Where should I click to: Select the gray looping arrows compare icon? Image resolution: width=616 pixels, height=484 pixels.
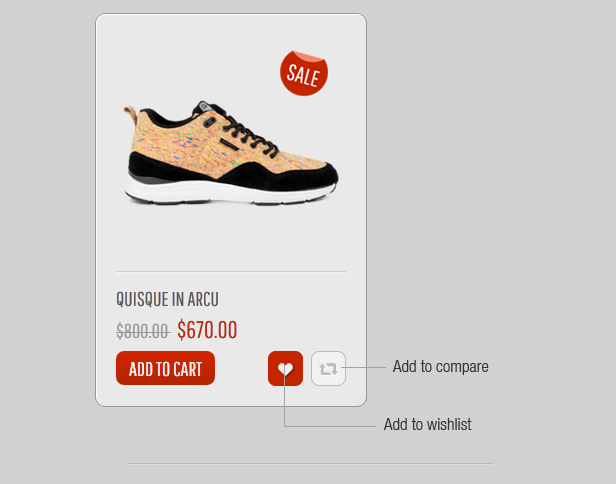coord(328,369)
